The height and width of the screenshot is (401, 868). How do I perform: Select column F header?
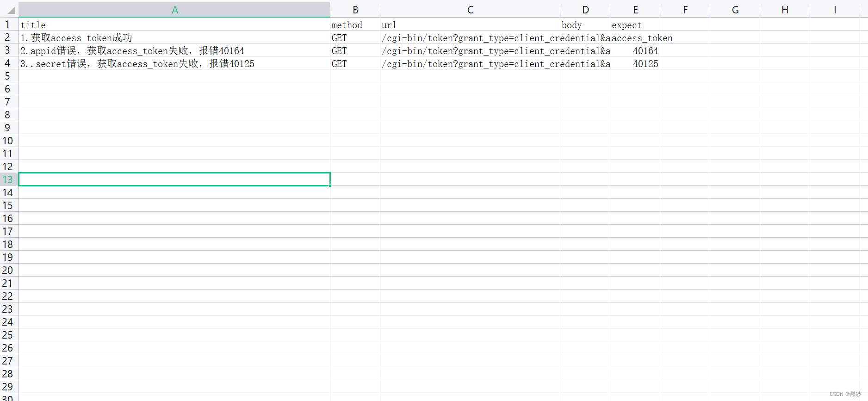point(685,10)
